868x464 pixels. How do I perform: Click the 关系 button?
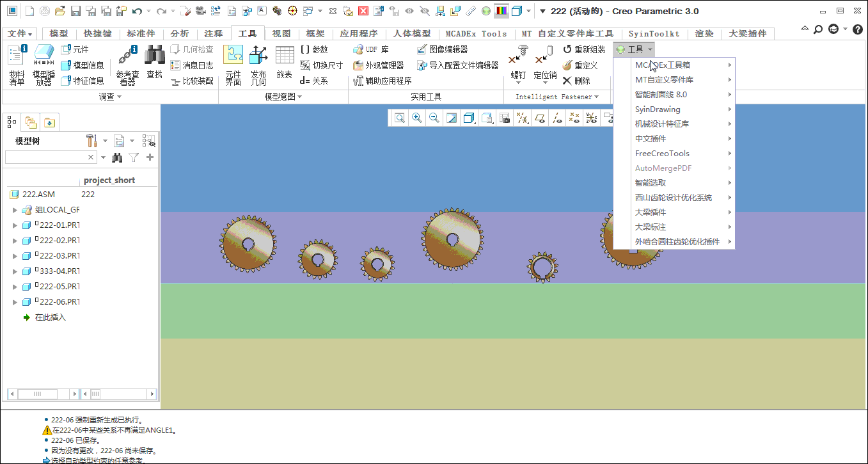pyautogui.click(x=313, y=81)
